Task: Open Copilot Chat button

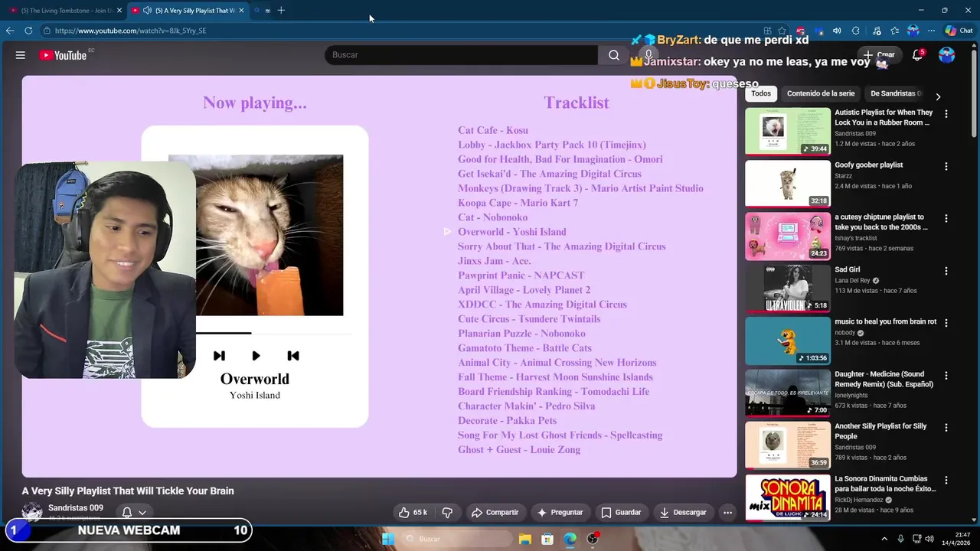Action: click(x=959, y=31)
